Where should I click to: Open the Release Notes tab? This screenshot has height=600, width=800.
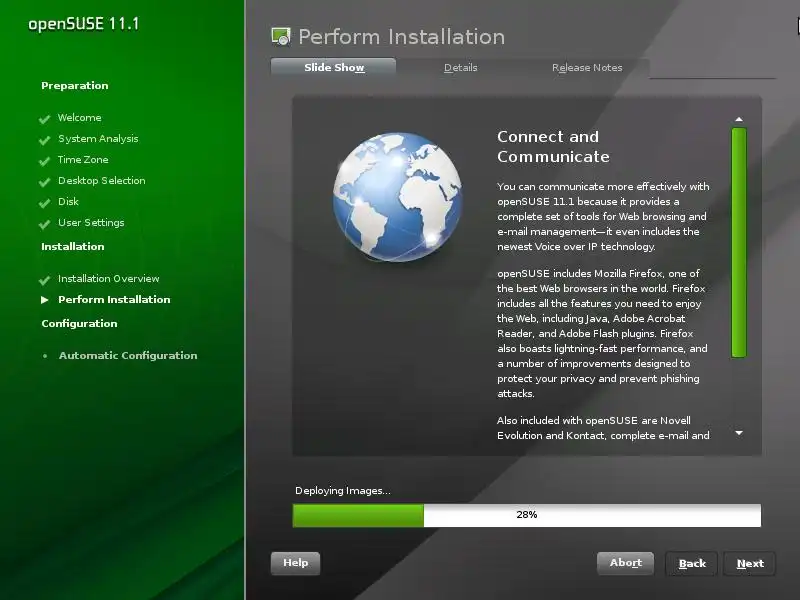click(x=587, y=67)
